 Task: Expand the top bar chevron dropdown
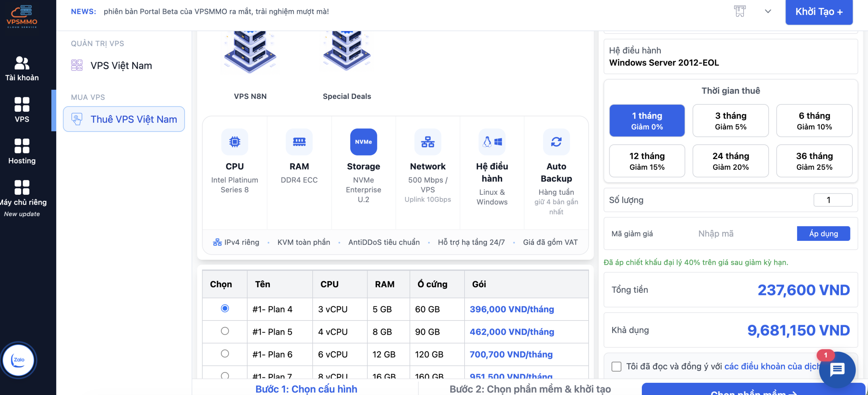768,11
